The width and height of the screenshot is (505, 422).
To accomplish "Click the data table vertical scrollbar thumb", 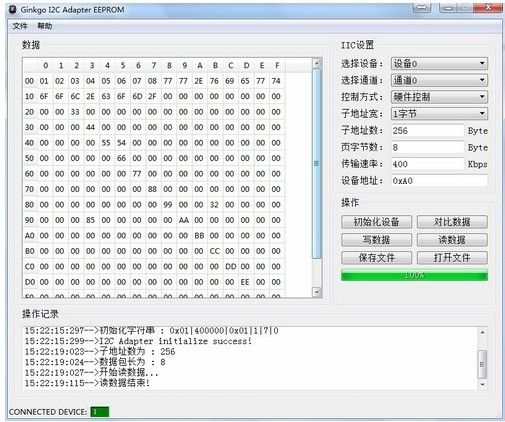I will tap(317, 163).
